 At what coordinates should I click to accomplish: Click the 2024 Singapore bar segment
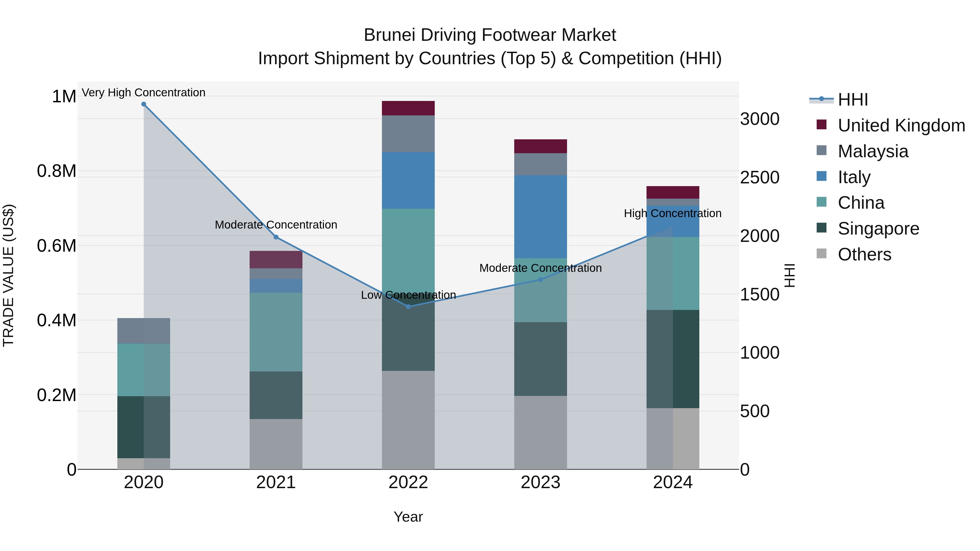coord(673,359)
